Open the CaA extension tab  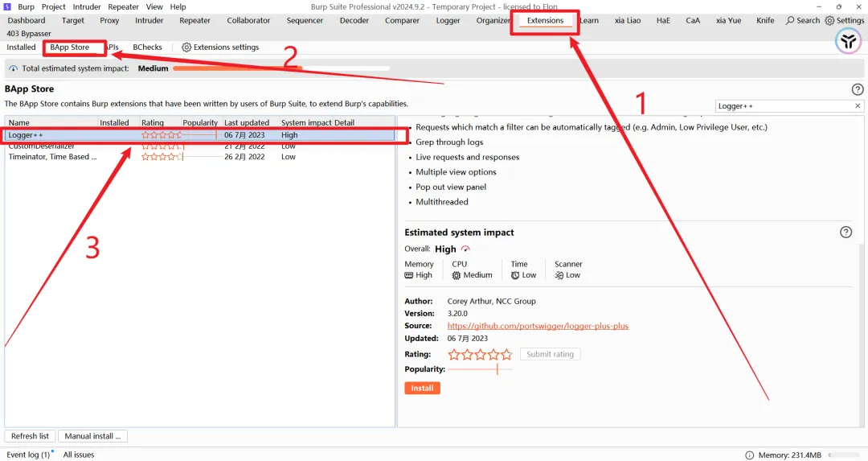693,20
